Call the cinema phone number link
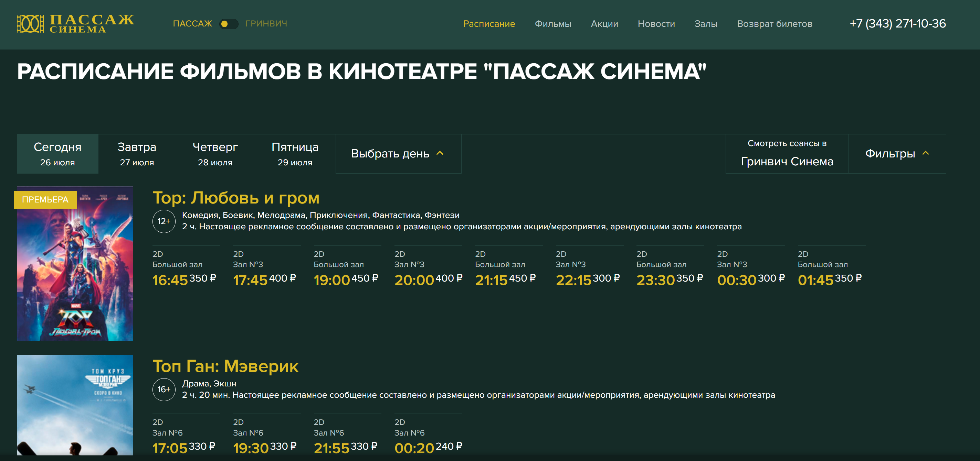The height and width of the screenshot is (461, 980). coord(897,24)
